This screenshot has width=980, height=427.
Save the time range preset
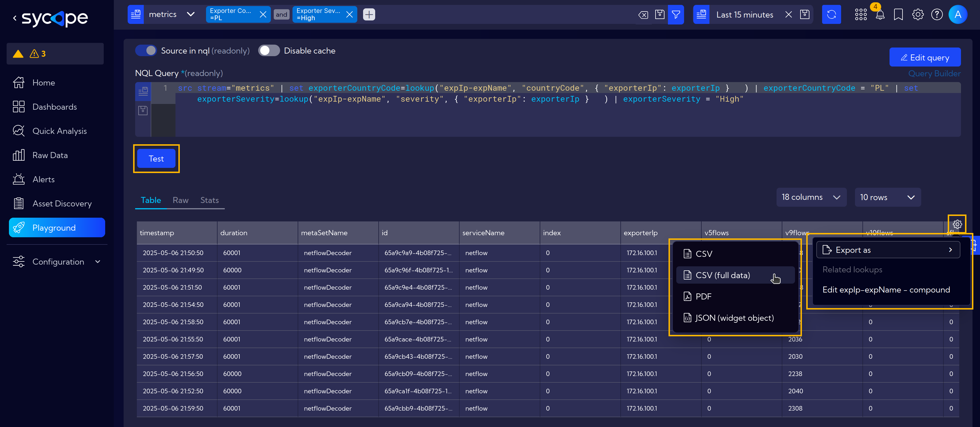click(805, 14)
